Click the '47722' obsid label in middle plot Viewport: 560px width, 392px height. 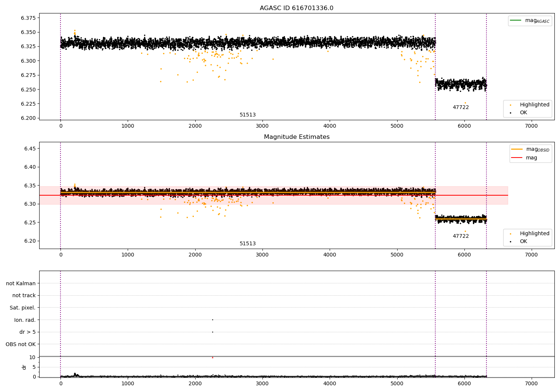click(461, 236)
